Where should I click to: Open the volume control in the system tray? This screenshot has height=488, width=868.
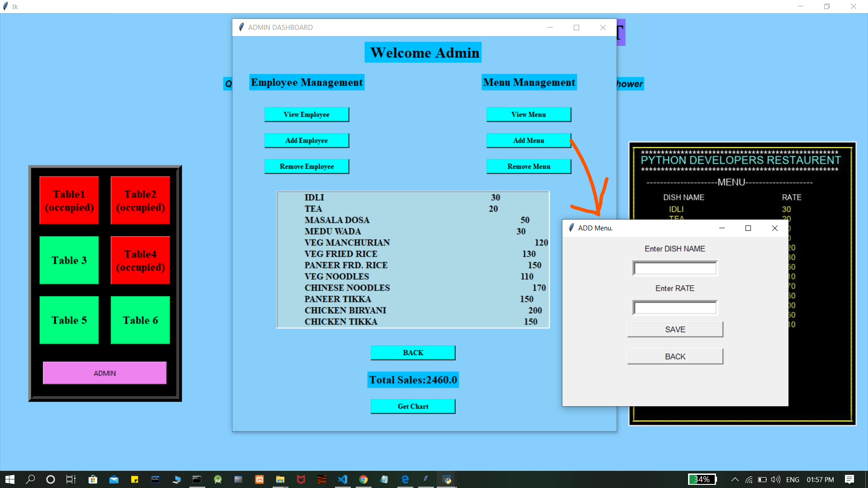[775, 479]
